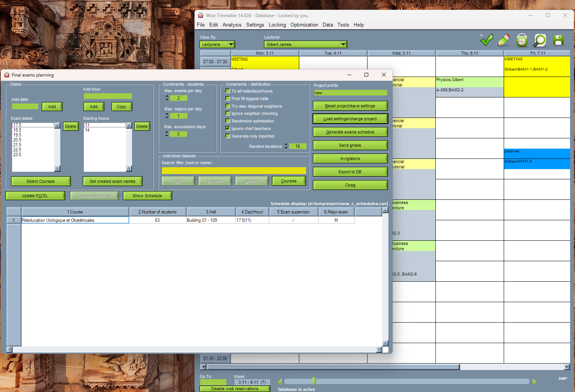Click the previous week green arrow
Viewport: 575px width, 392px height.
(280, 382)
